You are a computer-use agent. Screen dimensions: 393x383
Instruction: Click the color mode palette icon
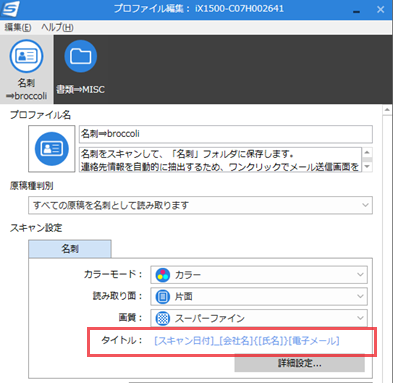pyautogui.click(x=163, y=275)
